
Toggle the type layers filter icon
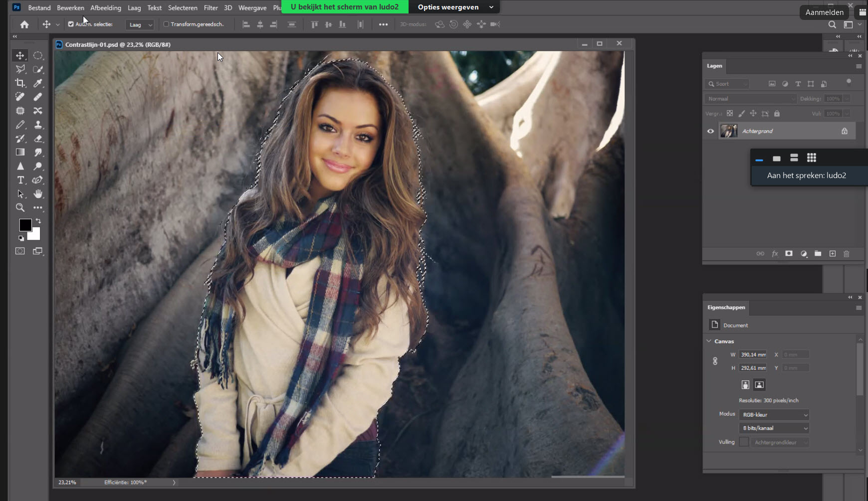click(798, 84)
